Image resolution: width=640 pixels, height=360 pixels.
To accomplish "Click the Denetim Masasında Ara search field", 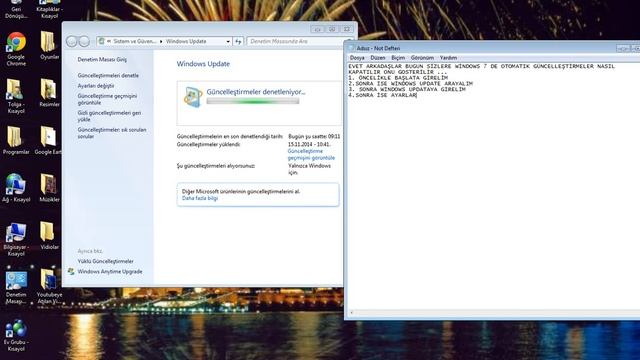I will click(298, 41).
